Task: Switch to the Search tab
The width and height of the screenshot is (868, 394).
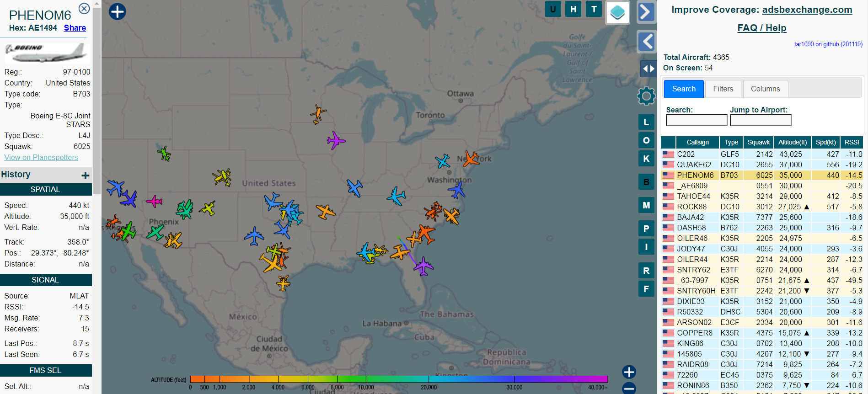Action: coord(684,89)
